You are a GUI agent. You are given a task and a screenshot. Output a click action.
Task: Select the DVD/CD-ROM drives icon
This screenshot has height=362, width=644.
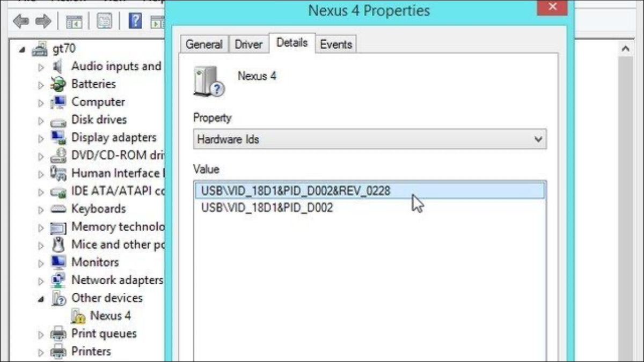tap(57, 156)
